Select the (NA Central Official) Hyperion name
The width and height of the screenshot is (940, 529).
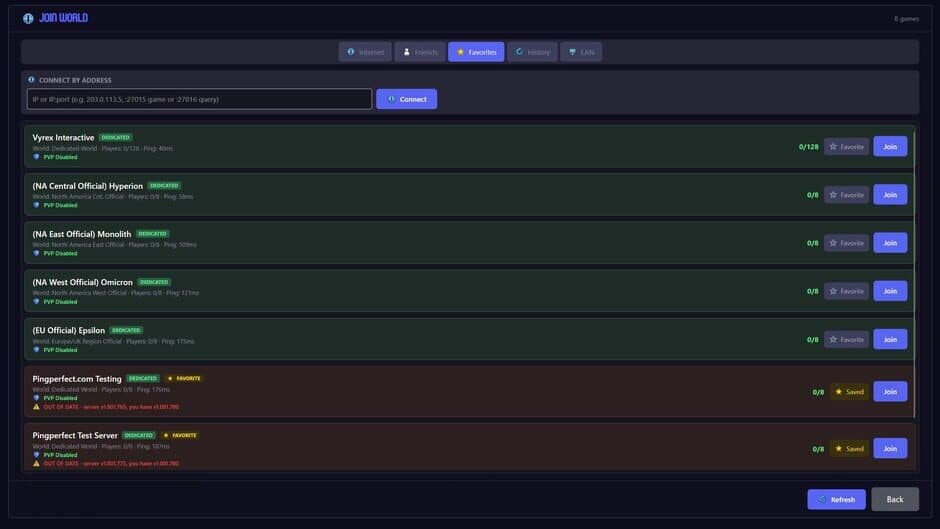coord(88,186)
